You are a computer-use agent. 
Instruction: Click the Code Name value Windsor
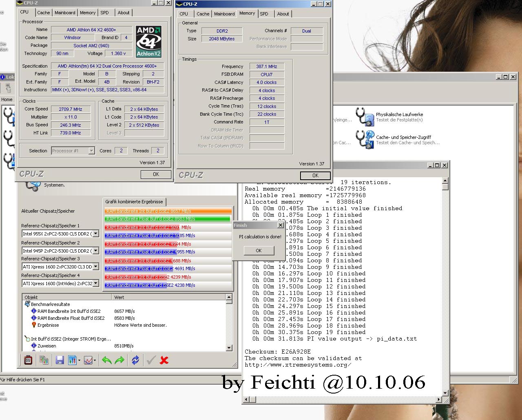click(x=73, y=37)
